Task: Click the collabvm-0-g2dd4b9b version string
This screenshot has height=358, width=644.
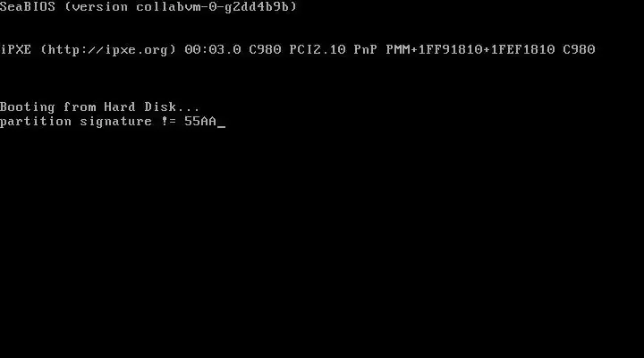Action: tap(216, 6)
